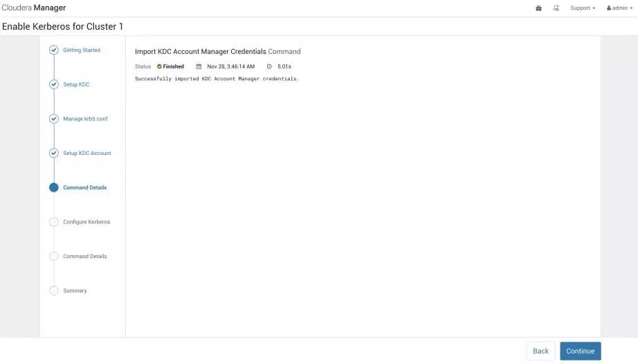This screenshot has height=364, width=638.
Task: Click the 'Nov 28, 3:46:14 AM' timestamp
Action: (x=230, y=66)
